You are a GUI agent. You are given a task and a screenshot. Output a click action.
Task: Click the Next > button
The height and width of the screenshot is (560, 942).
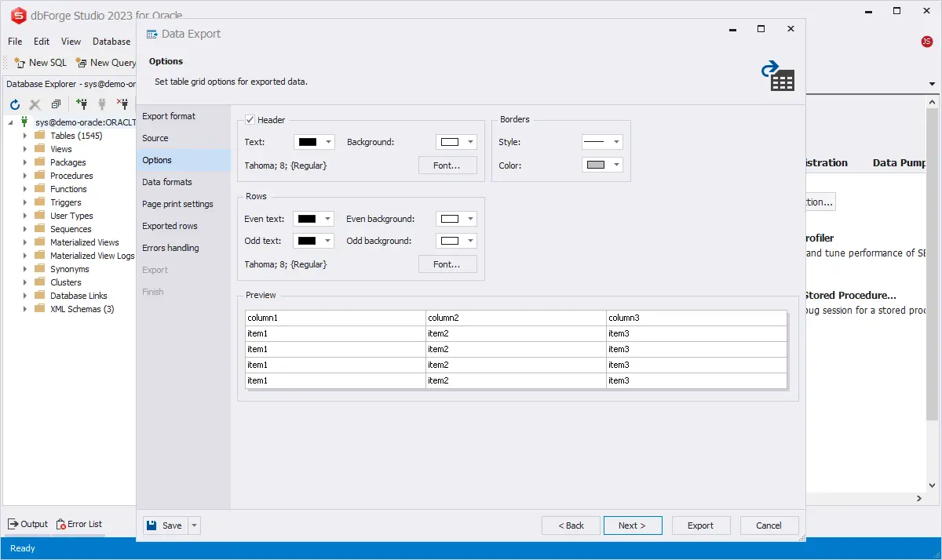click(632, 525)
